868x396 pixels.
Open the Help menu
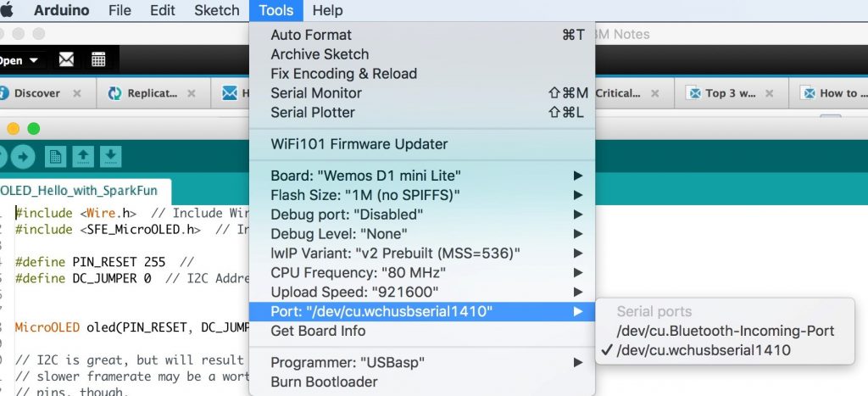(327, 10)
